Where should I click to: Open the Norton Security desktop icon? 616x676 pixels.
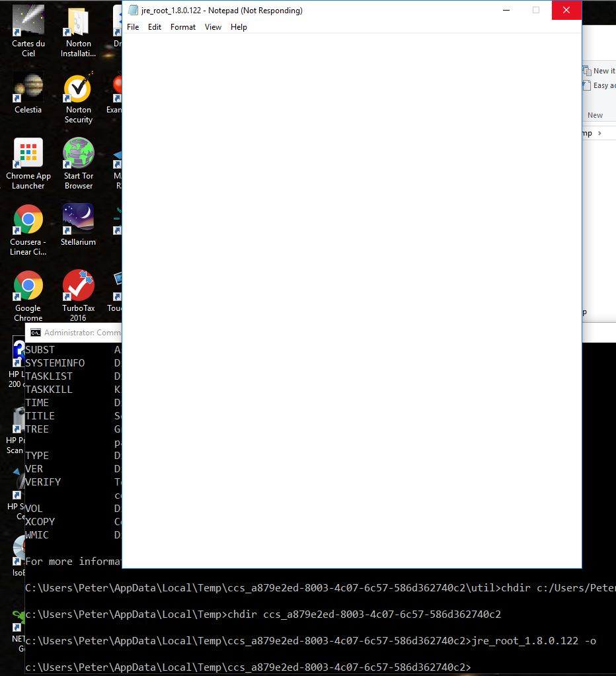(78, 98)
